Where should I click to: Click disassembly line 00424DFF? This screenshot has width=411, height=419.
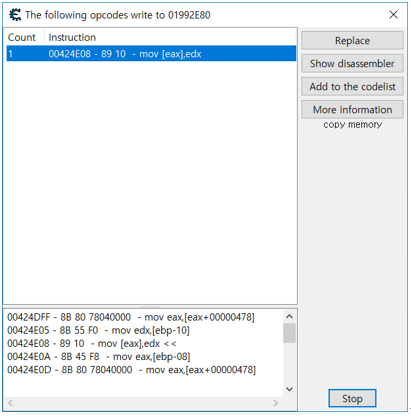coord(131,317)
